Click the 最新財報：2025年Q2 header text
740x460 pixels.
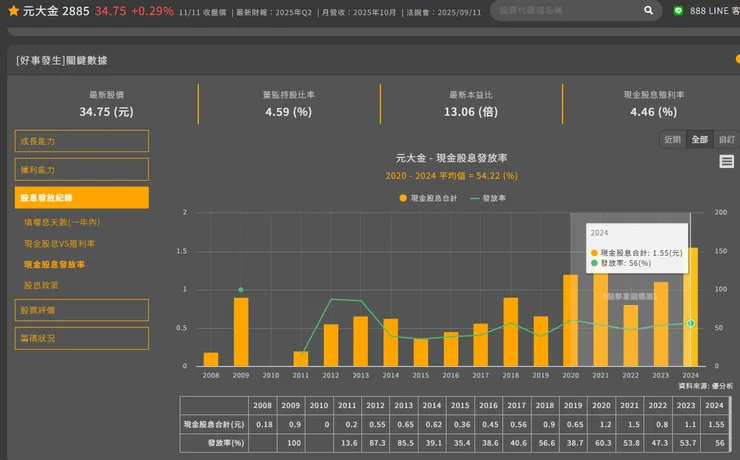click(274, 12)
